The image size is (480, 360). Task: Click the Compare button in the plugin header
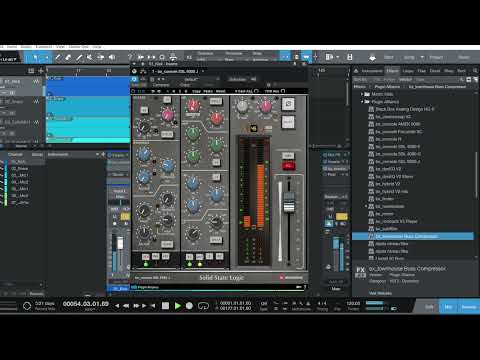(161, 85)
